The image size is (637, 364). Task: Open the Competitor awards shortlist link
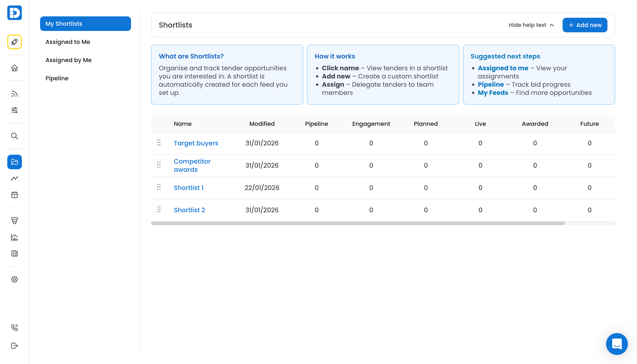192,165
